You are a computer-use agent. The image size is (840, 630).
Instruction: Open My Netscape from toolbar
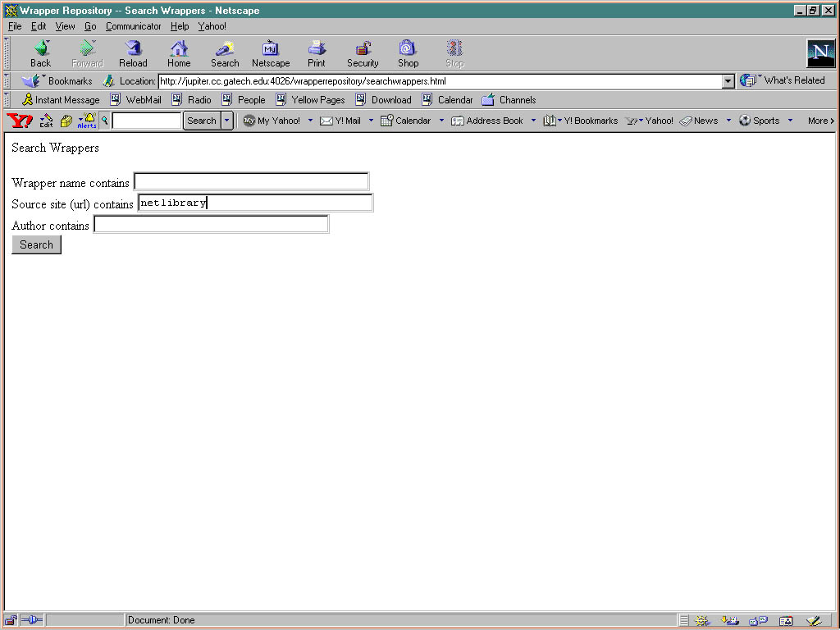(271, 53)
